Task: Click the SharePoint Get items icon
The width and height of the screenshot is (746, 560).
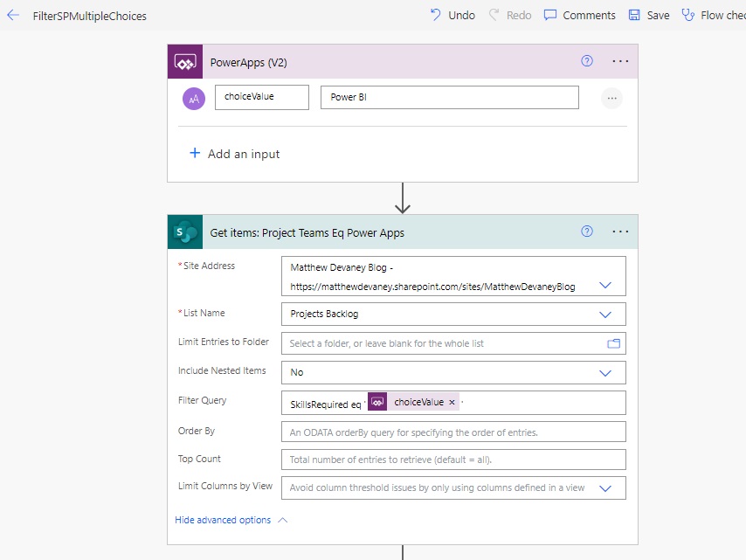Action: pyautogui.click(x=185, y=232)
